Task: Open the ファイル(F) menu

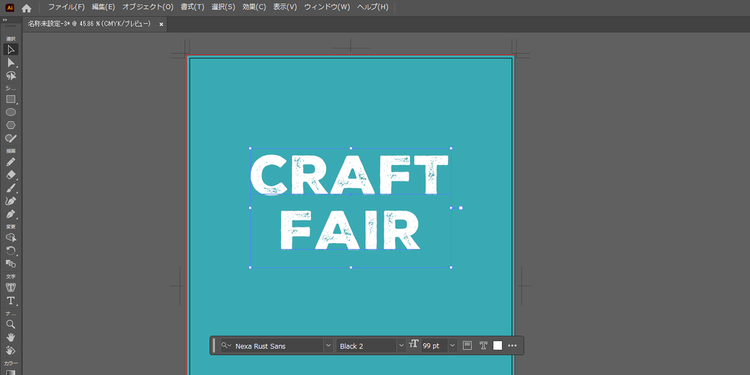Action: 66,8
